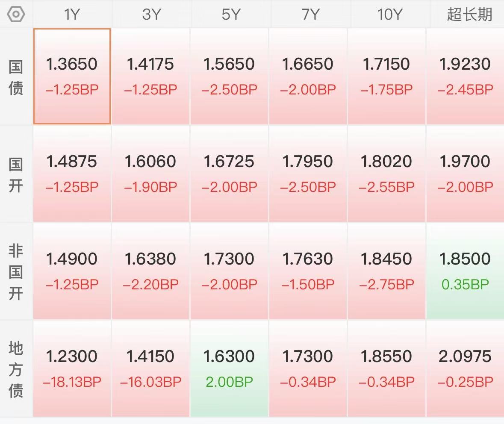
Task: Open the 地方债 row label
Action: [16, 369]
